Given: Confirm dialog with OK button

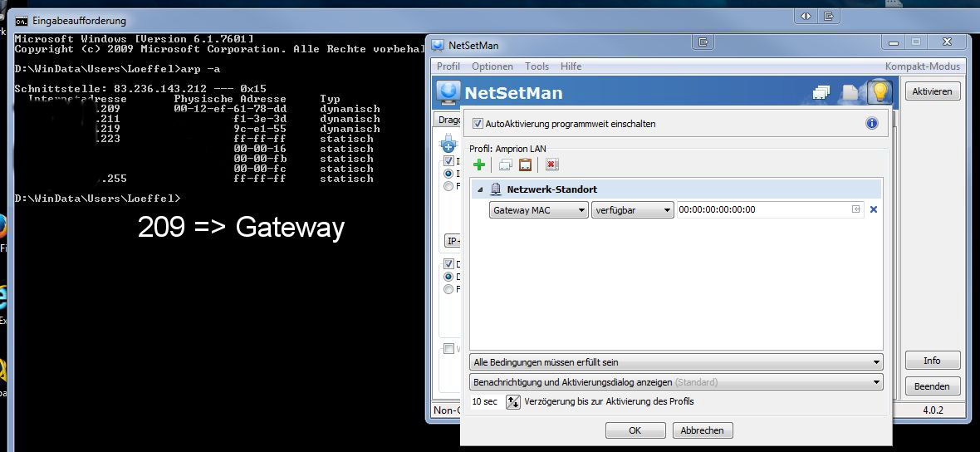Looking at the screenshot, I should [635, 430].
